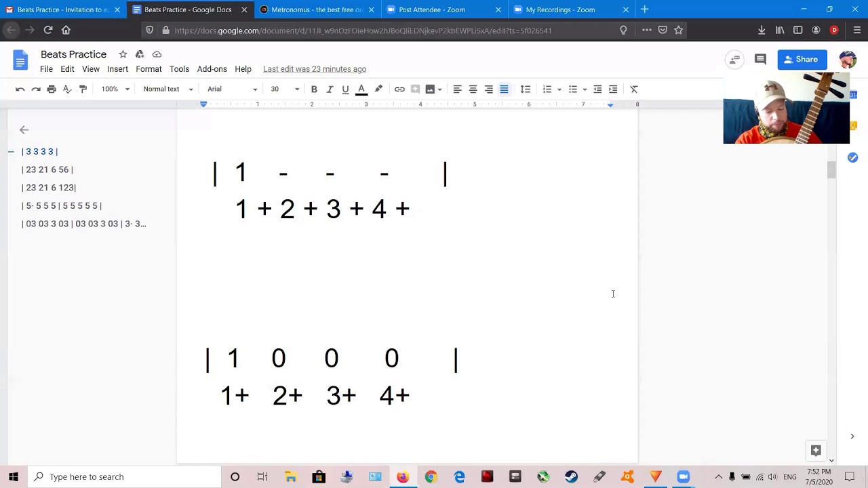Viewport: 868px width, 488px height.
Task: Change the text color with underlined A
Action: tap(361, 89)
